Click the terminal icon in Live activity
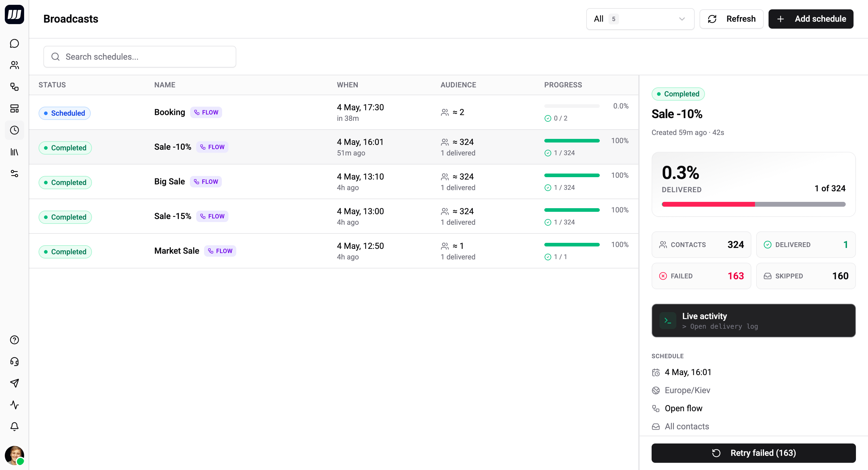The width and height of the screenshot is (868, 470). pyautogui.click(x=668, y=320)
